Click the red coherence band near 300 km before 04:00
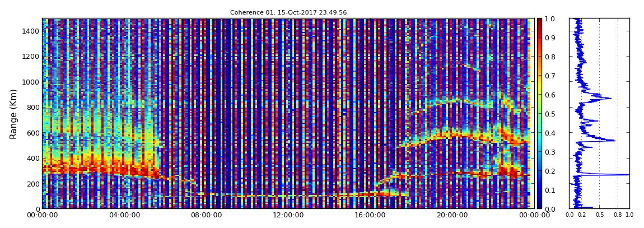This screenshot has width=644, height=228. point(84,169)
